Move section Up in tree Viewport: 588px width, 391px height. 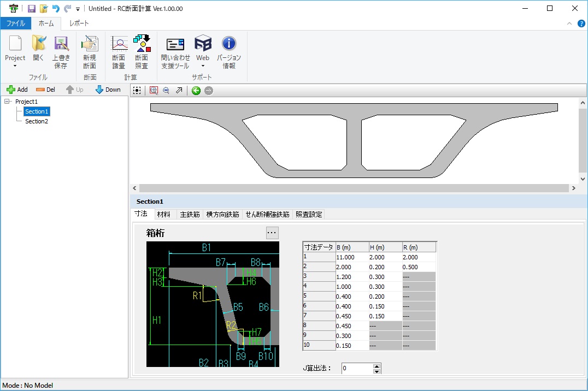pyautogui.click(x=74, y=90)
